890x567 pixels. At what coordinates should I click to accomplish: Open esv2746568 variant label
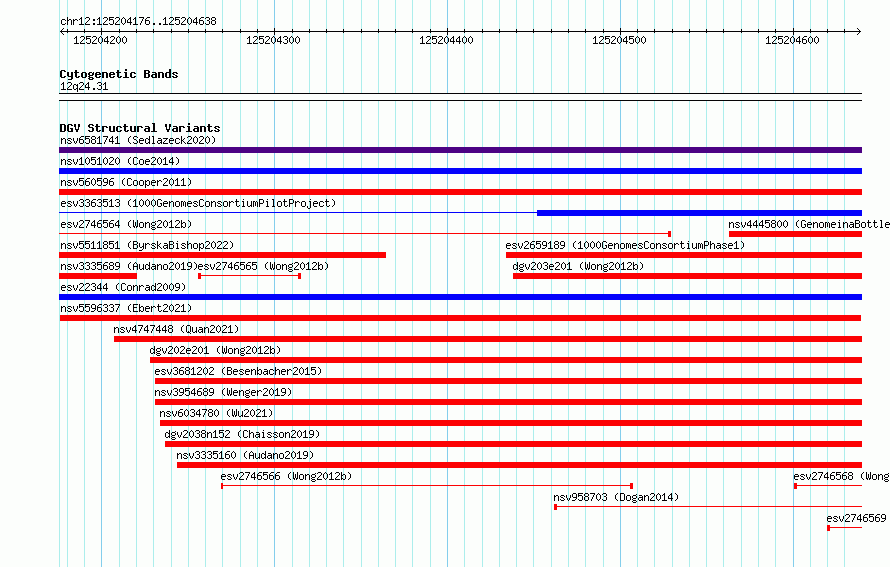pyautogui.click(x=841, y=476)
